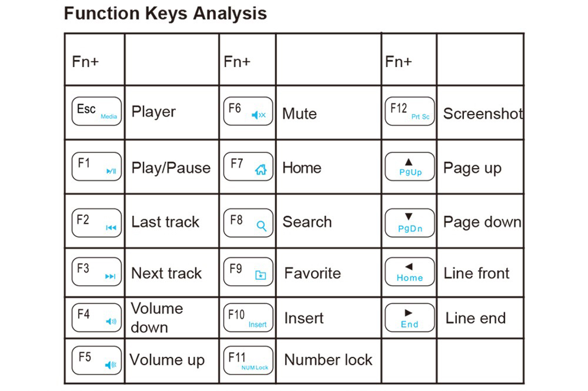Click the F10 Insert key icon

click(x=248, y=318)
